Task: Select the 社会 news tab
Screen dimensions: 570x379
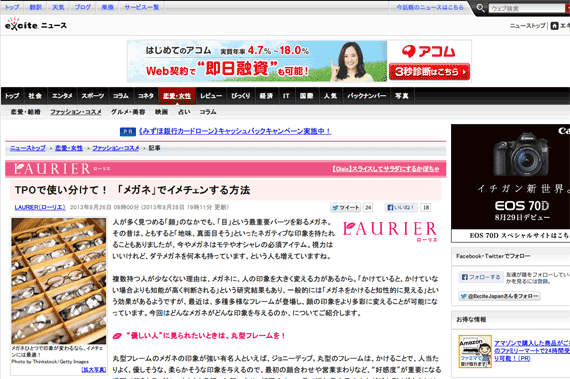Action: 35,96
